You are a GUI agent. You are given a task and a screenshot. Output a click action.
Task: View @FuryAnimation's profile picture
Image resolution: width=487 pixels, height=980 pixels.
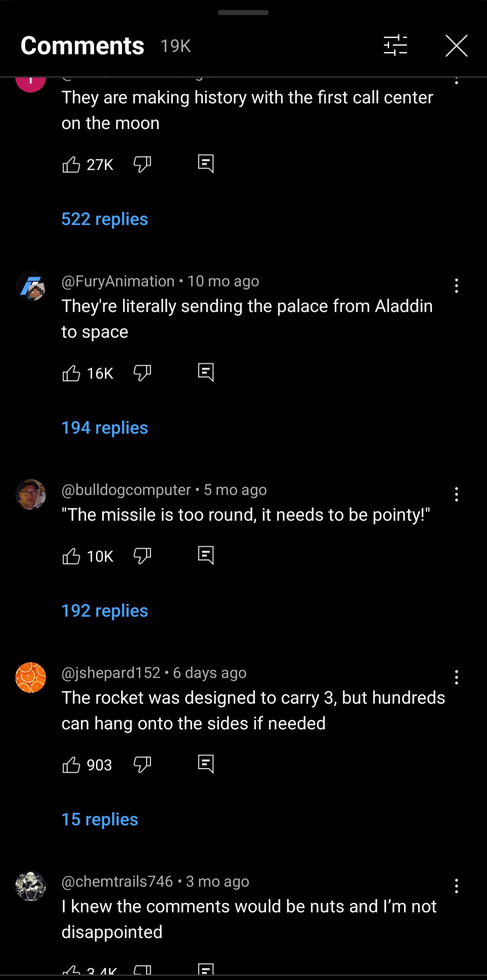pos(30,286)
